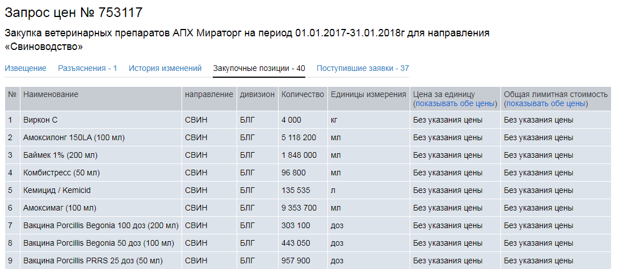The height and width of the screenshot is (269, 644).
Task: Open the Извещение tab
Action: pyautogui.click(x=26, y=68)
